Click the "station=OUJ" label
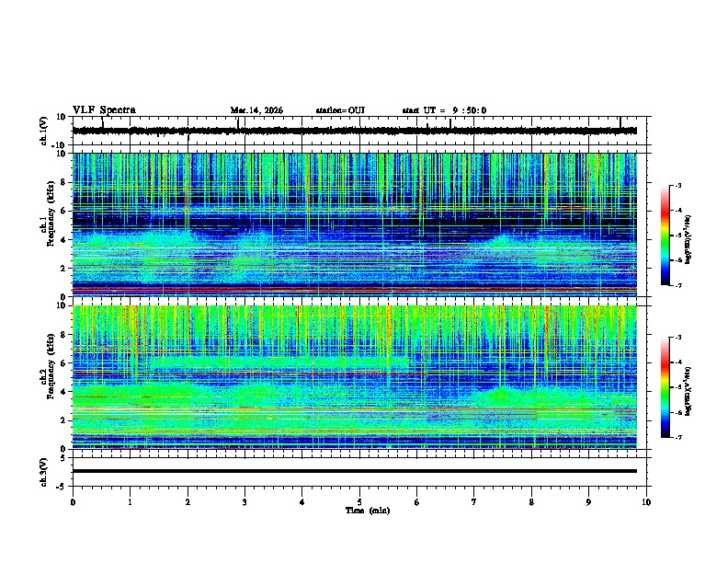 coord(340,110)
